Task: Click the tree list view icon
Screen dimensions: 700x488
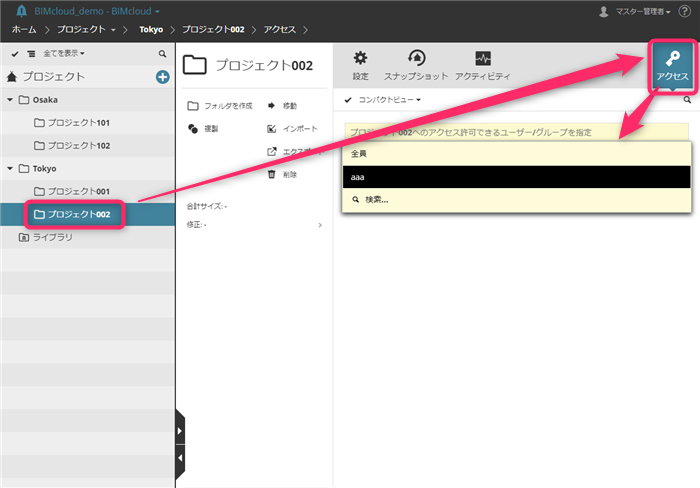Action: click(x=31, y=54)
